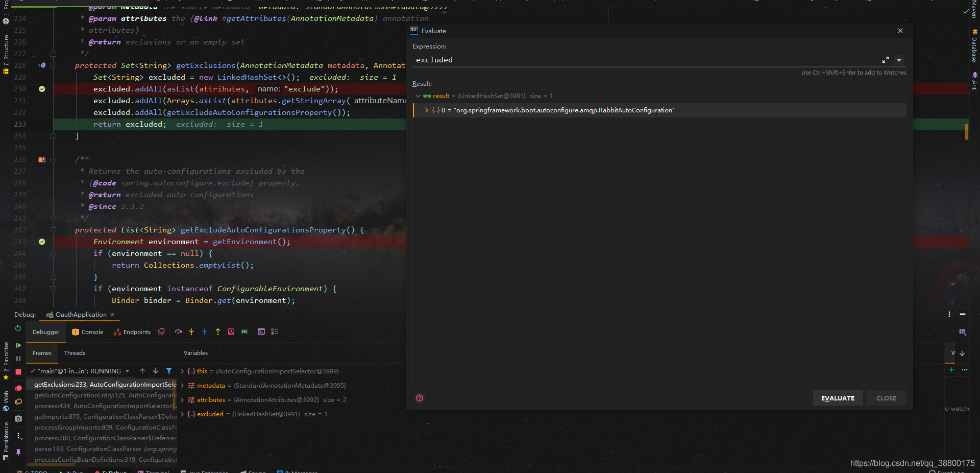Select getAutoConfigurationEntry:125 stack frame

pos(102,395)
